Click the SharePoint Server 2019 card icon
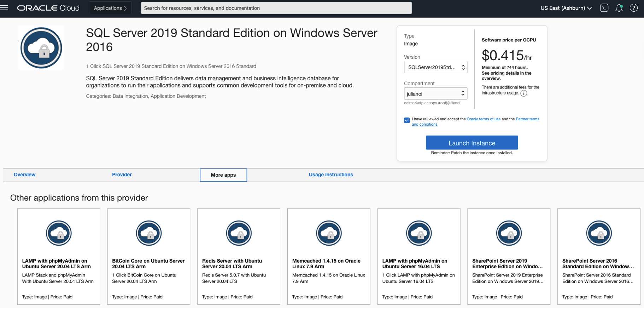 pos(509,233)
